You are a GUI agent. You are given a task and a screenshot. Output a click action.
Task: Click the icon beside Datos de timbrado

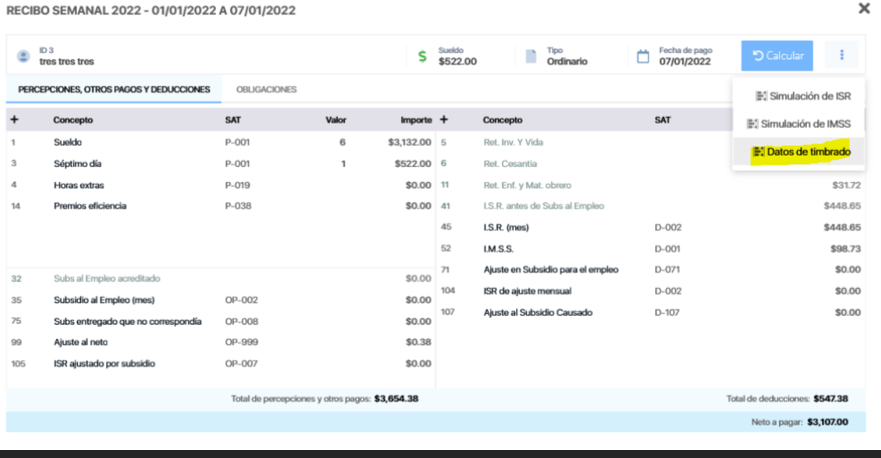(758, 152)
